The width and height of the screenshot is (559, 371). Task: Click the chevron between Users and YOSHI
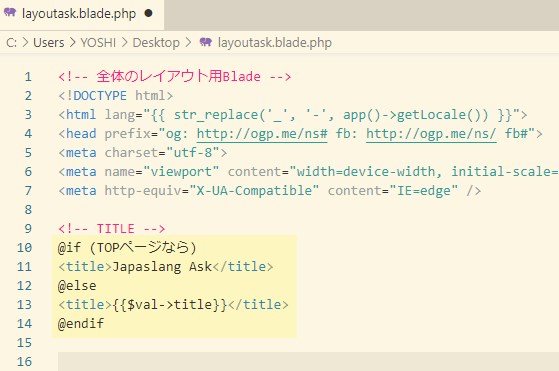(x=72, y=42)
